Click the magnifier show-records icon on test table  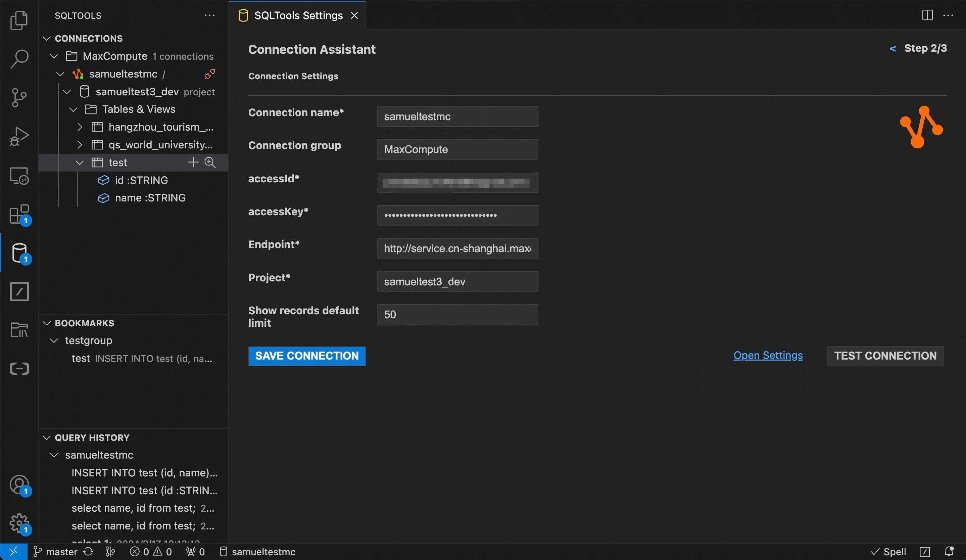(x=210, y=162)
